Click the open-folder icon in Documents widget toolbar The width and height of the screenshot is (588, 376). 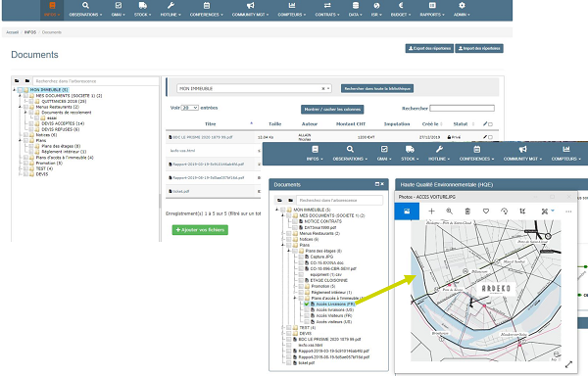coord(280,201)
